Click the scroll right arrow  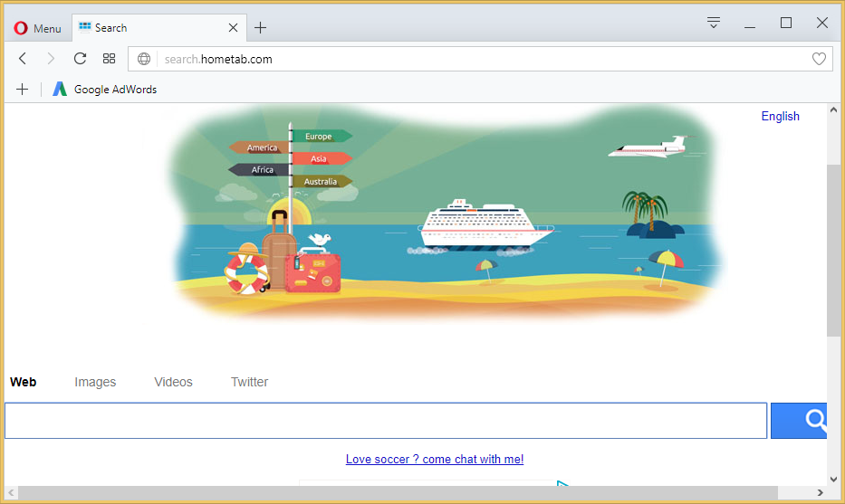click(821, 492)
